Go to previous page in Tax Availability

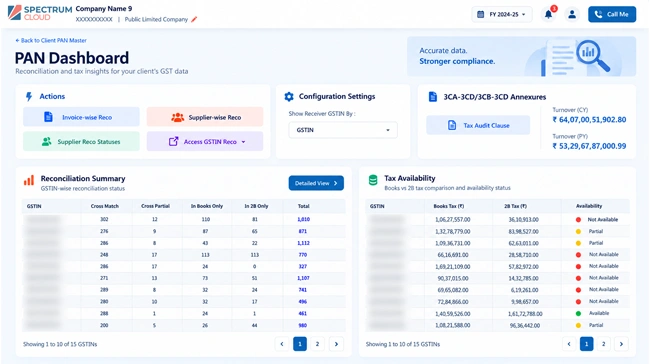point(569,344)
